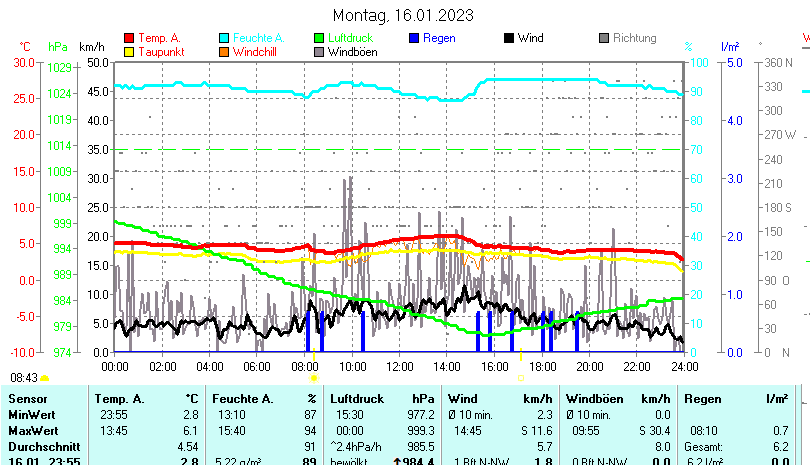
Task: Click the black Wind legend square
Action: coord(509,39)
